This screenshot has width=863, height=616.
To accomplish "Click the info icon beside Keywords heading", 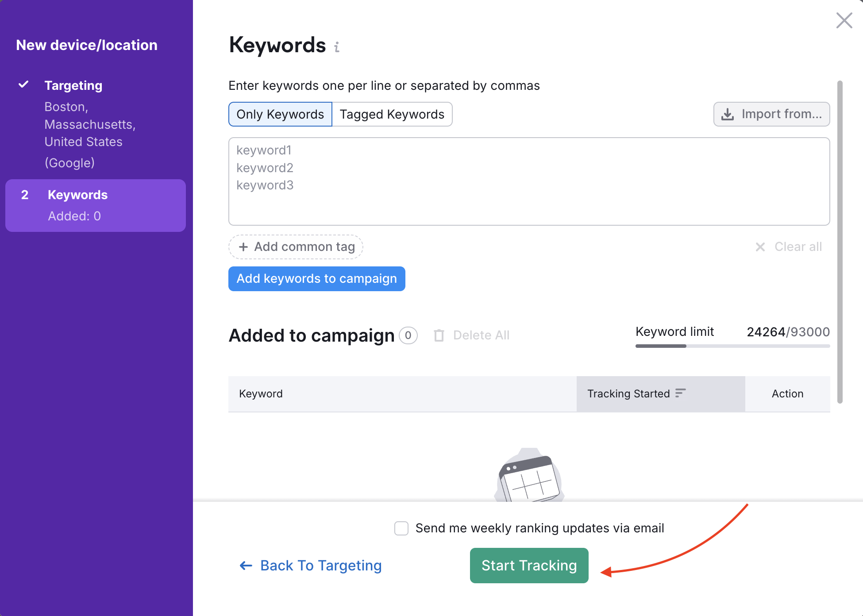I will 337,47.
